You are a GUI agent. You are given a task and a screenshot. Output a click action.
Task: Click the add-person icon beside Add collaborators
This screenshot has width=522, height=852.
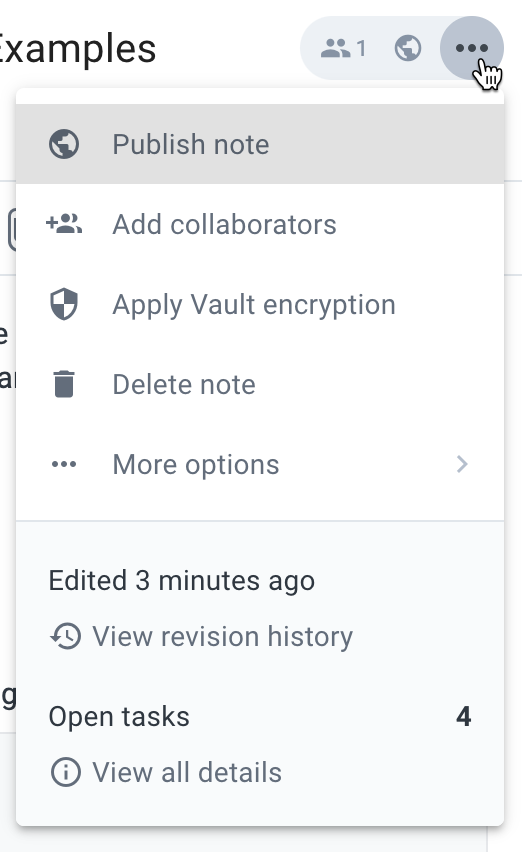(x=64, y=224)
